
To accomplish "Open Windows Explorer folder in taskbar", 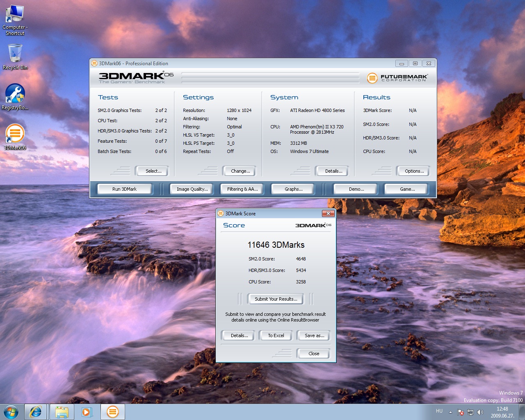I will pos(62,412).
